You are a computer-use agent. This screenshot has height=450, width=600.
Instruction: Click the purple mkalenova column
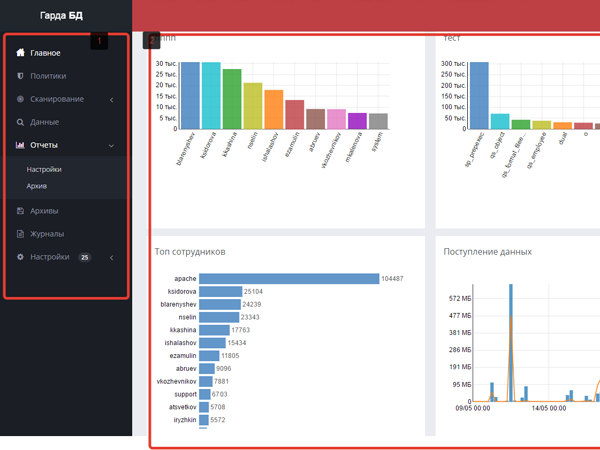(357, 121)
